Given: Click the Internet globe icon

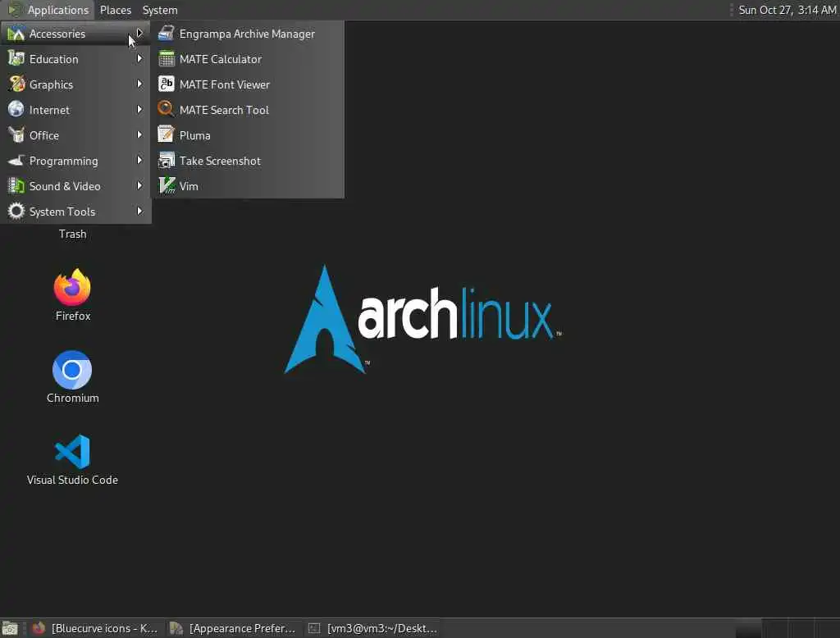Looking at the screenshot, I should (16, 109).
